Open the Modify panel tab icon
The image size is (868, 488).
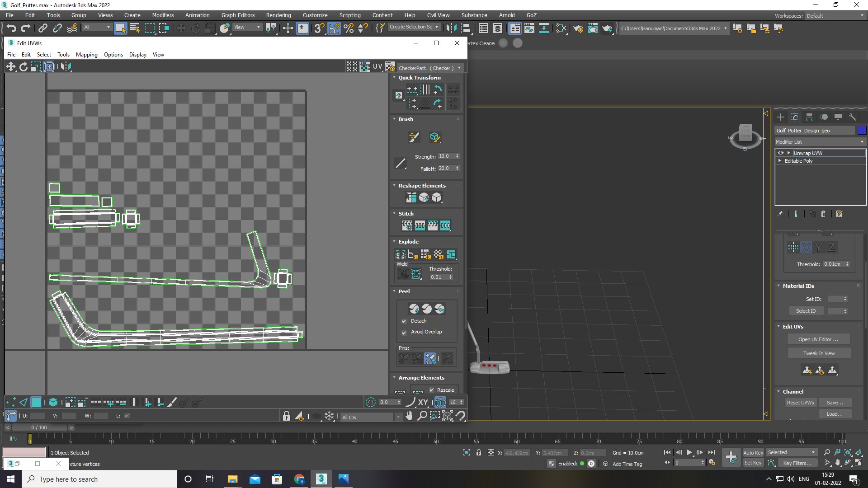click(795, 117)
